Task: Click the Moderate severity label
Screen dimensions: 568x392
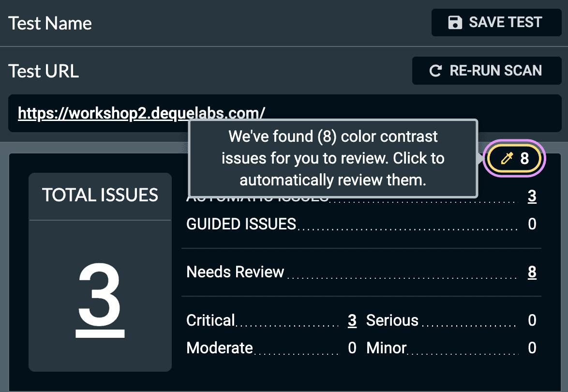Action: (220, 348)
